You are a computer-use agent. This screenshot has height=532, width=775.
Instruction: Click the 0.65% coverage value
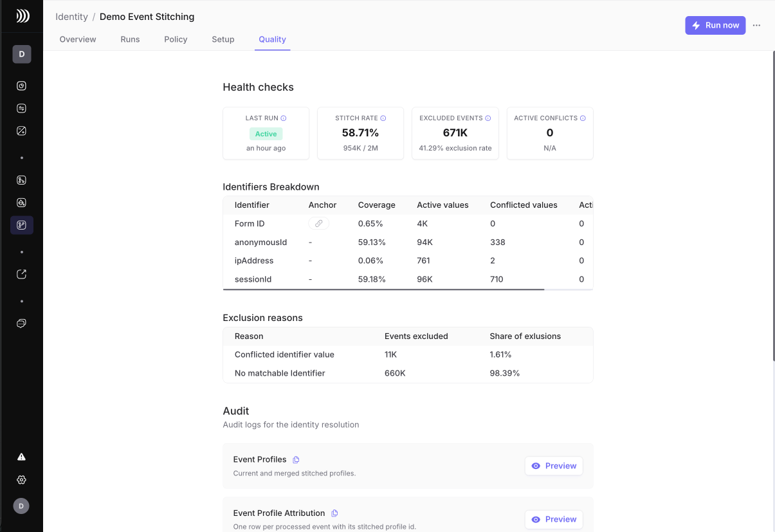pos(370,224)
